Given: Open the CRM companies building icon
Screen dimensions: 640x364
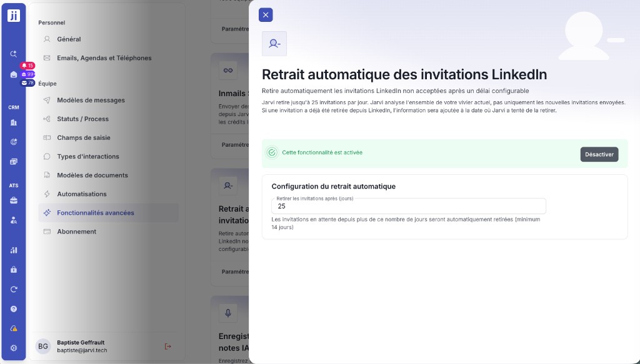Looking at the screenshot, I should pyautogui.click(x=14, y=122).
